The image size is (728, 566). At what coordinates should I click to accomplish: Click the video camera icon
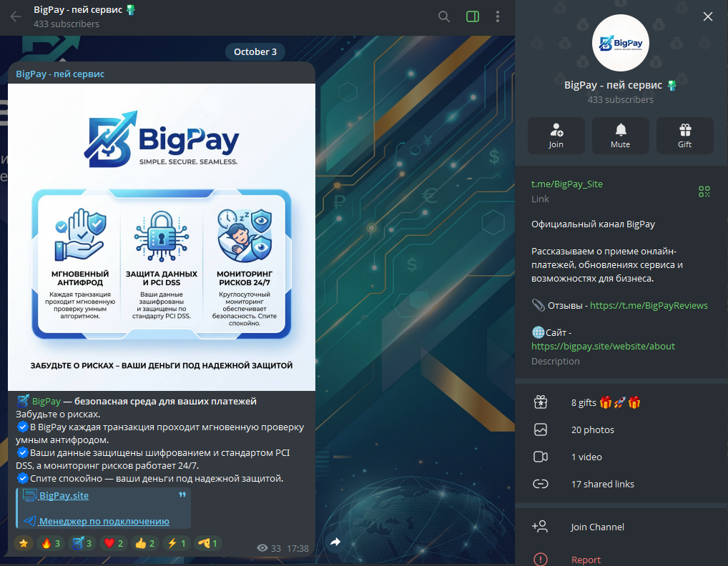coord(541,457)
